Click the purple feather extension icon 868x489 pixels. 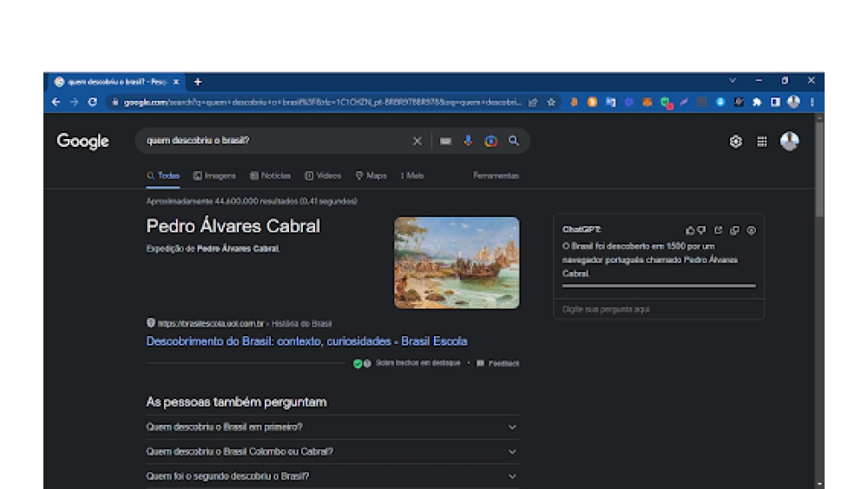[684, 102]
